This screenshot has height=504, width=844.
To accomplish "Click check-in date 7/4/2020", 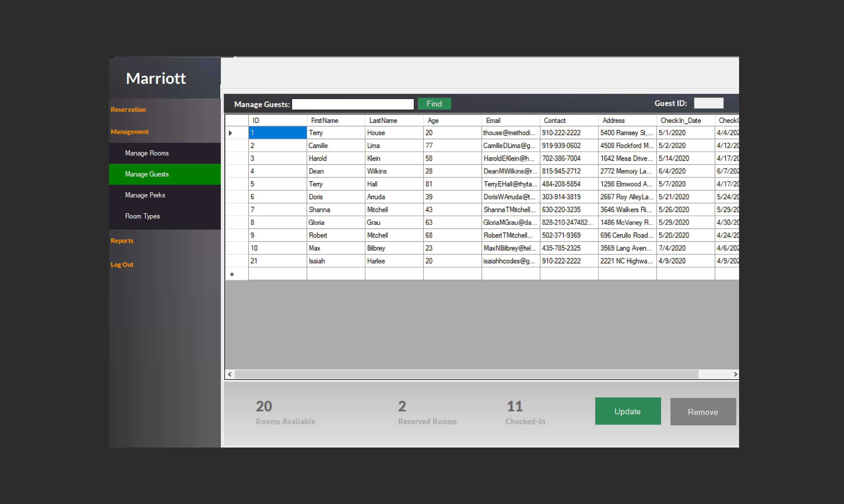I will click(x=686, y=248).
